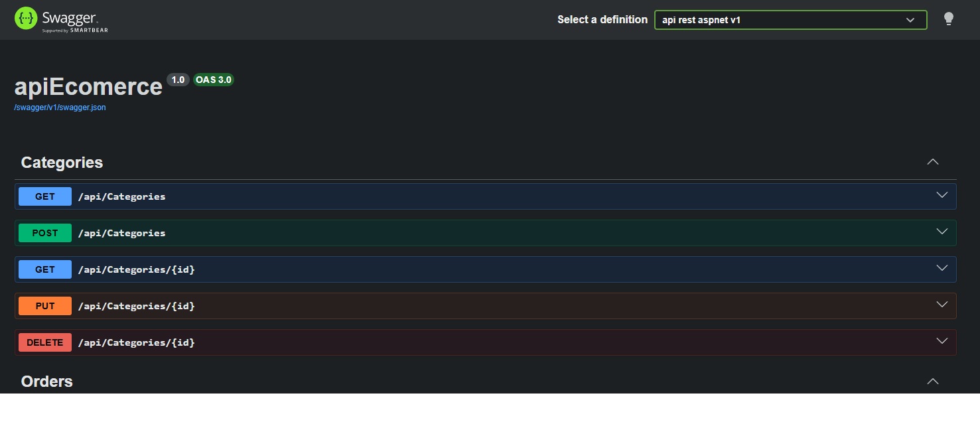980x430 pixels.
Task: Click the green POST badge for /api/Categories
Action: pos(45,233)
